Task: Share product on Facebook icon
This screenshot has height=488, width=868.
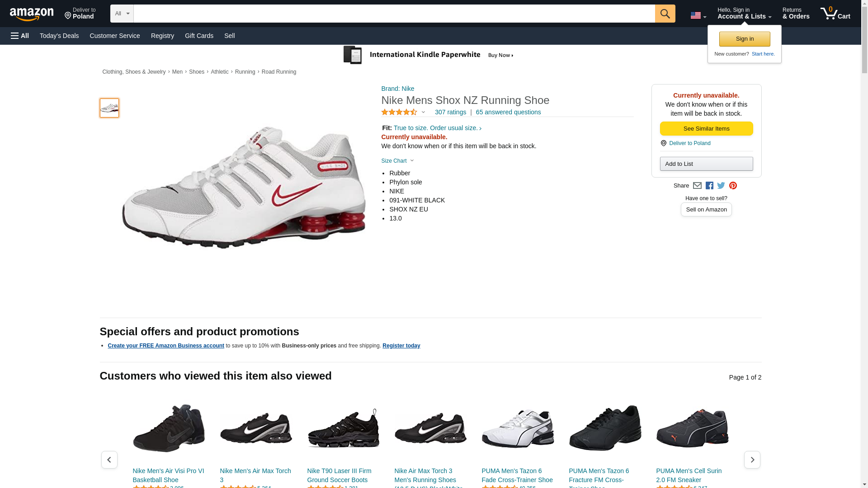Action: 709,186
